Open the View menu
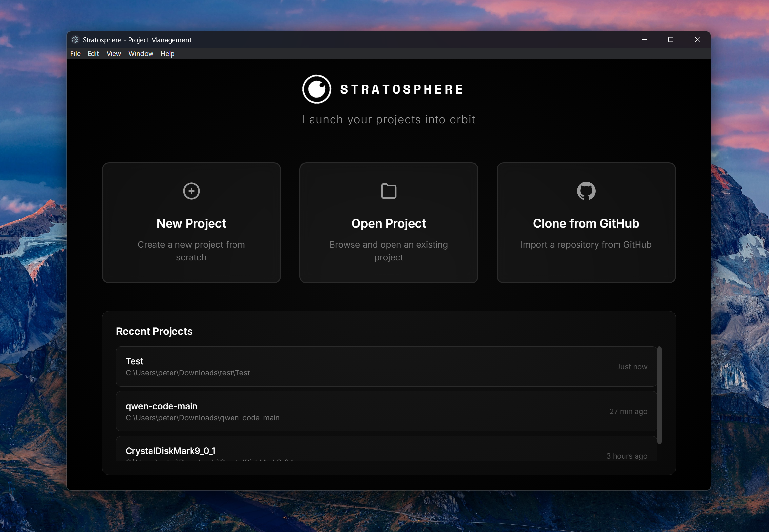The height and width of the screenshot is (532, 769). pos(113,54)
